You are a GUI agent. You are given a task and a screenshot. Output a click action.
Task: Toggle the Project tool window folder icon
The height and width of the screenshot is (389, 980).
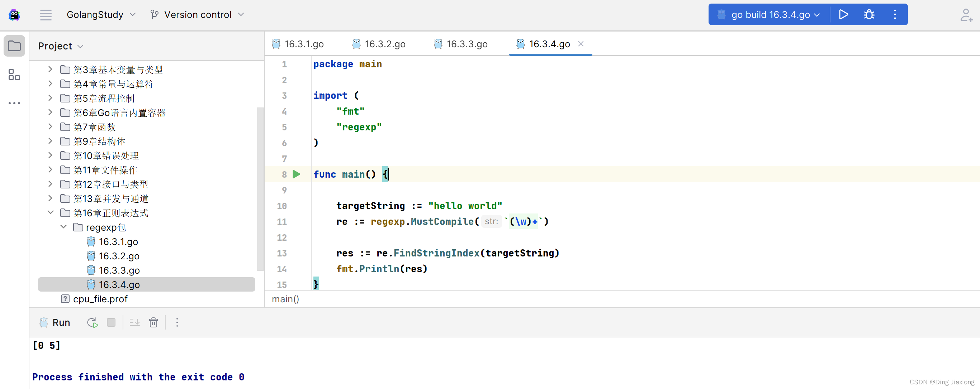click(x=14, y=46)
